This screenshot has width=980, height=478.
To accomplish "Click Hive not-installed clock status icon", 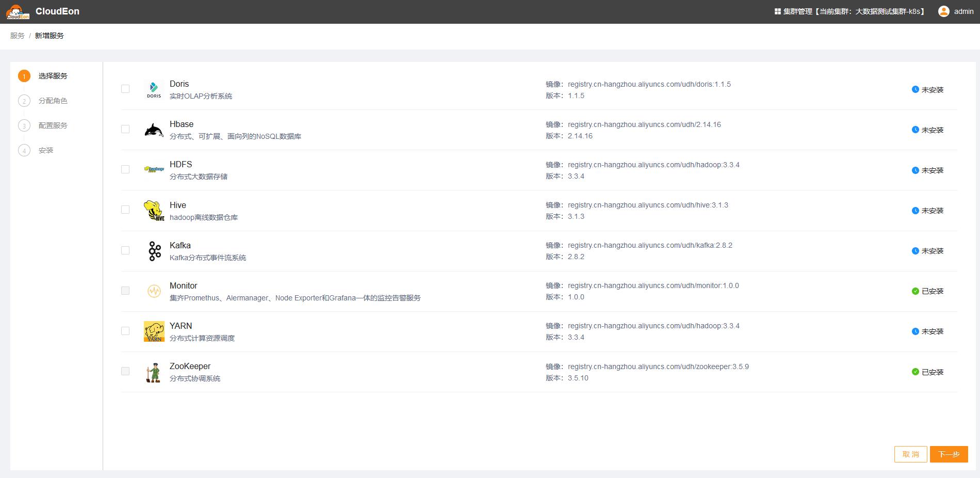I will [x=915, y=210].
